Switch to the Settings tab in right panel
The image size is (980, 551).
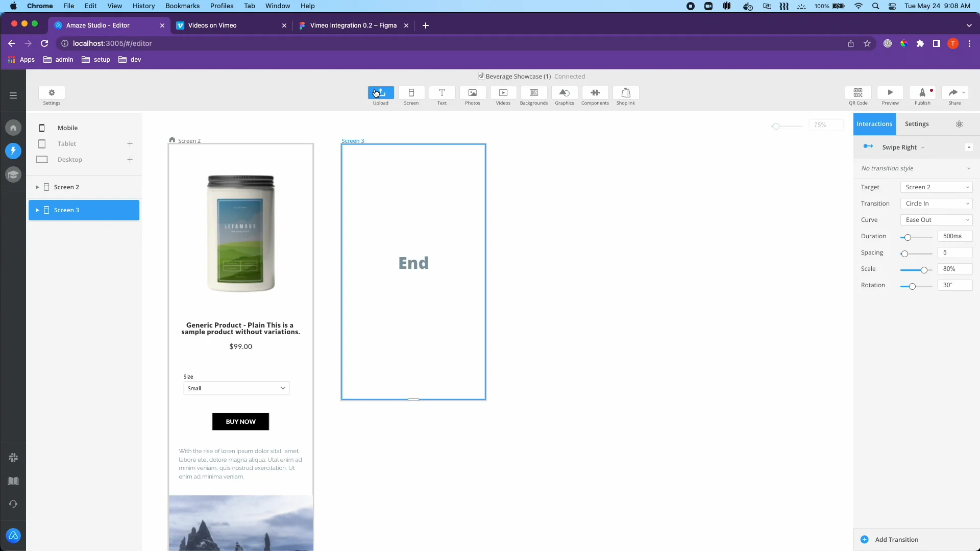(x=917, y=124)
